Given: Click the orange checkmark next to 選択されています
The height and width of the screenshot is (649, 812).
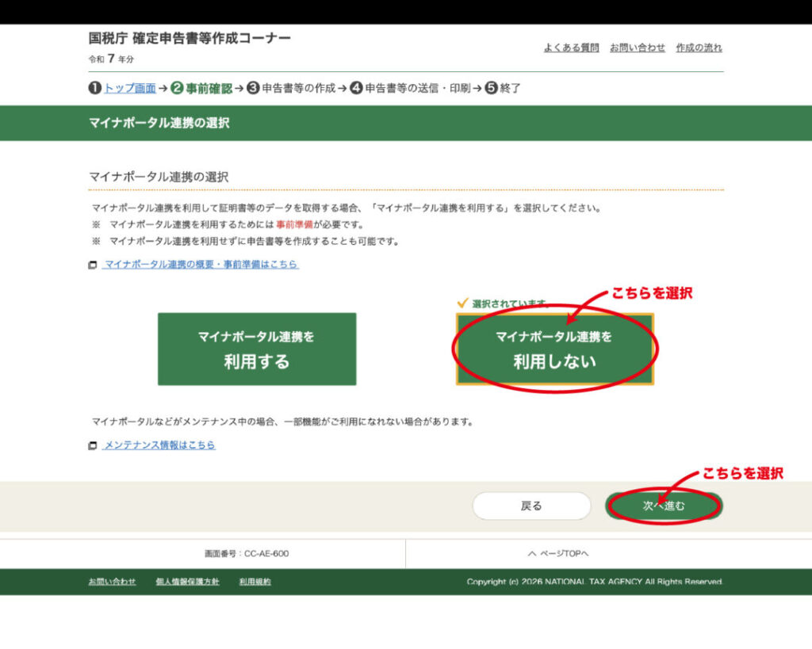Looking at the screenshot, I should 462,303.
